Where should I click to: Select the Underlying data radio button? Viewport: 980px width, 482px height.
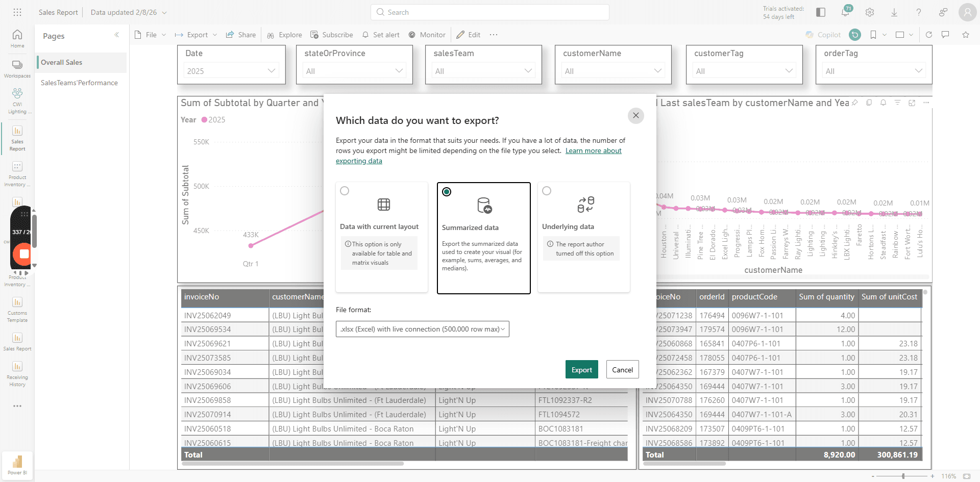click(547, 191)
